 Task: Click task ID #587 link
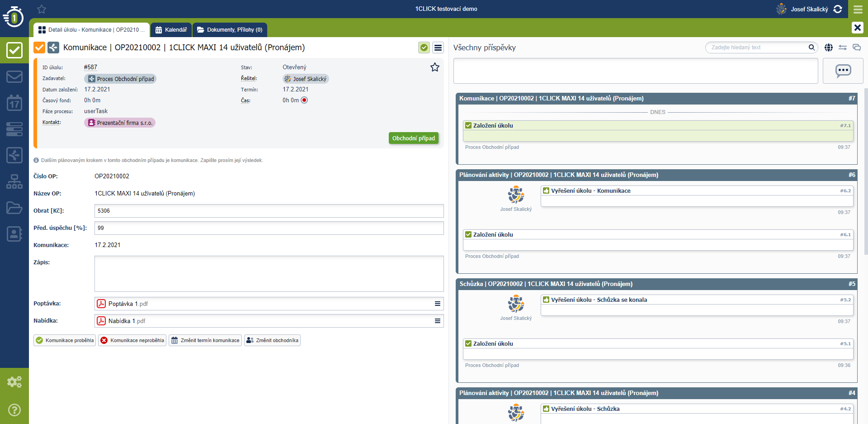coord(90,67)
